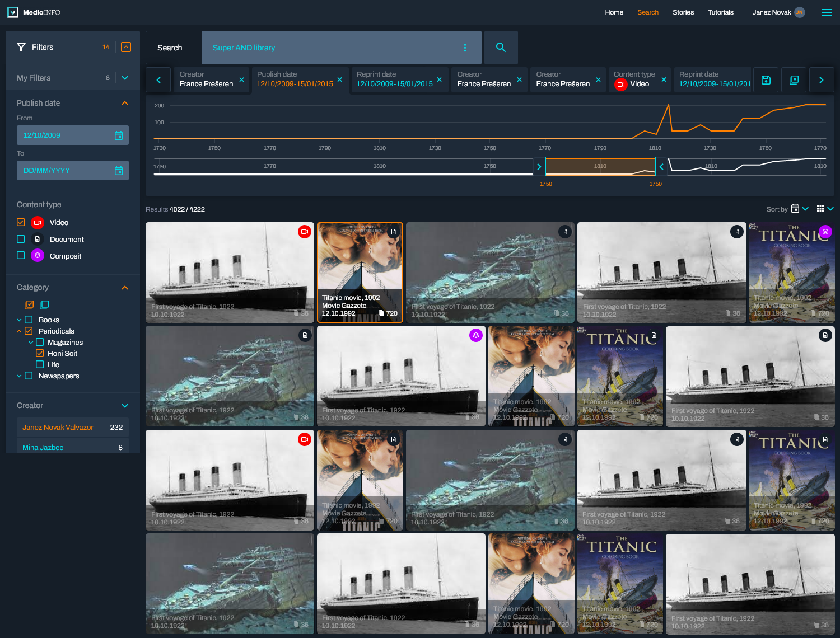Click the Sort by date icon
The height and width of the screenshot is (638, 840).
795,209
